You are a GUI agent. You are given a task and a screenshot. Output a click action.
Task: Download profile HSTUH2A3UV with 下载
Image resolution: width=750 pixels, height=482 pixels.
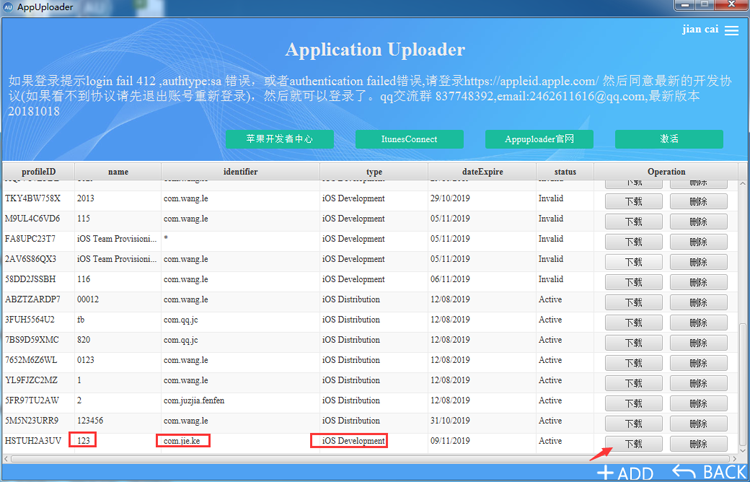pyautogui.click(x=633, y=444)
